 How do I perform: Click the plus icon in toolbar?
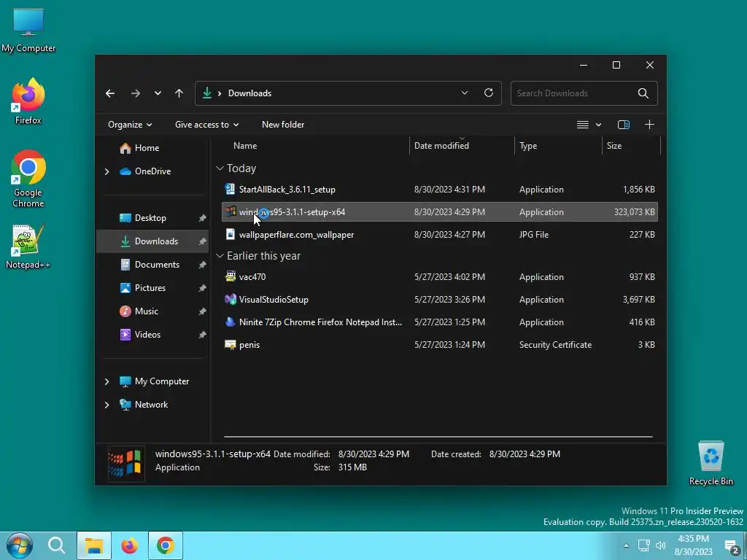pyautogui.click(x=649, y=125)
